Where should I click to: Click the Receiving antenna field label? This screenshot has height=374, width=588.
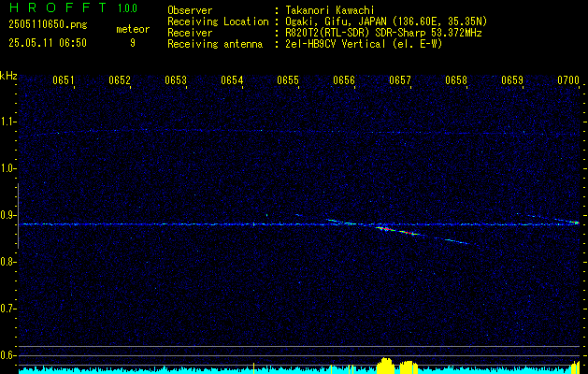[x=215, y=44]
